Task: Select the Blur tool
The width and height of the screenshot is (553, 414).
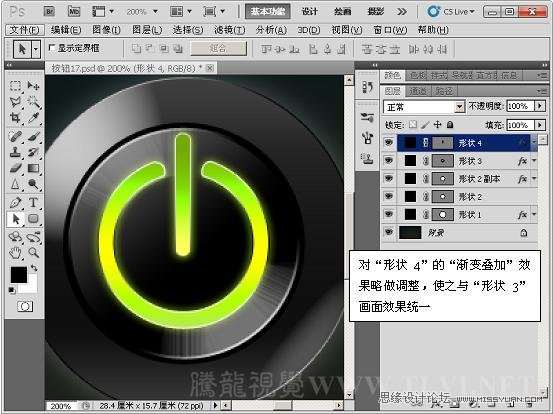Action: click(15, 184)
